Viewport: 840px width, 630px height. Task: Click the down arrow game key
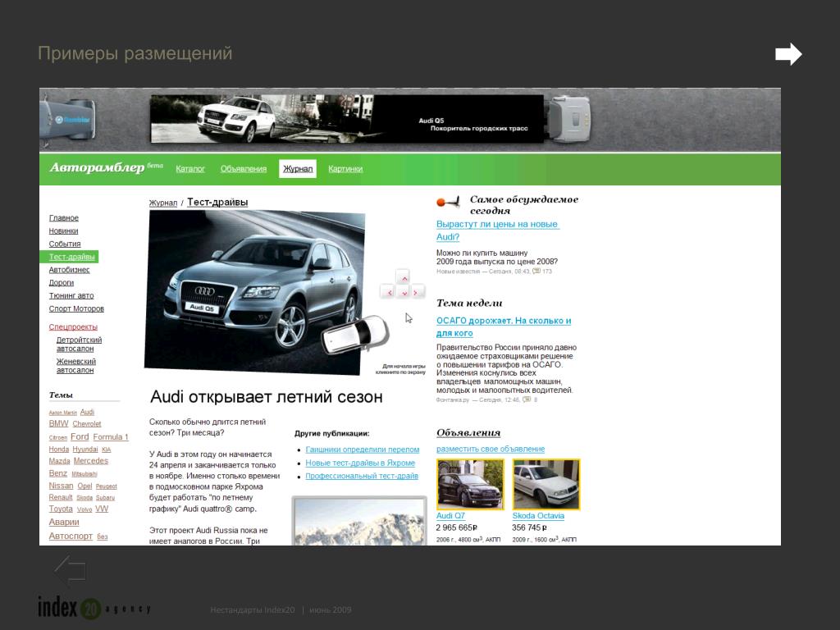[x=404, y=292]
